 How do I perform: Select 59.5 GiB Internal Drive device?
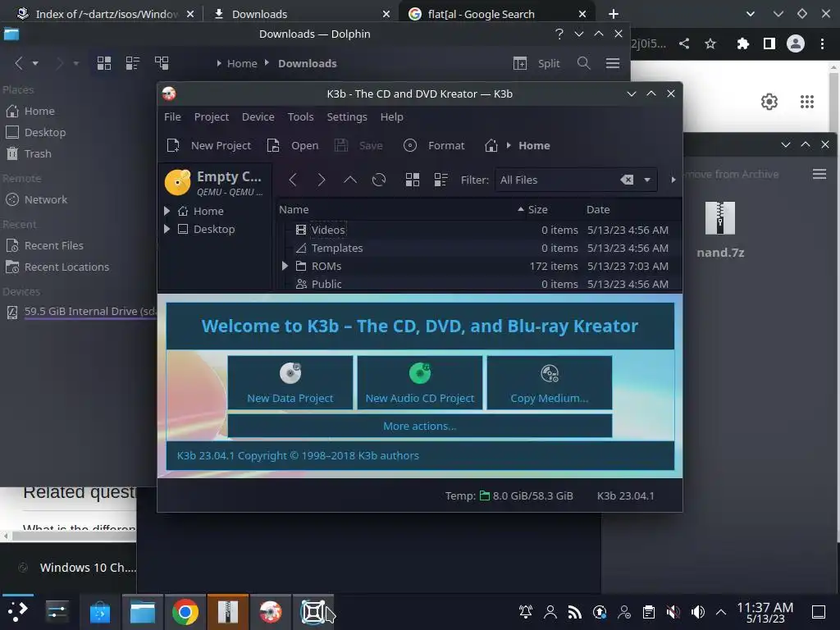click(80, 311)
